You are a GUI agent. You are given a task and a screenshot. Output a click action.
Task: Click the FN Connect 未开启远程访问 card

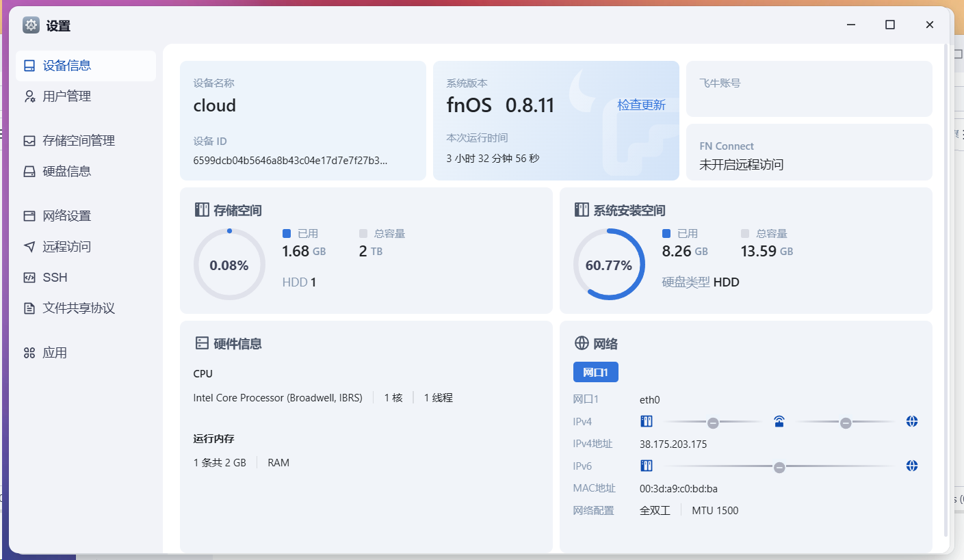(809, 152)
